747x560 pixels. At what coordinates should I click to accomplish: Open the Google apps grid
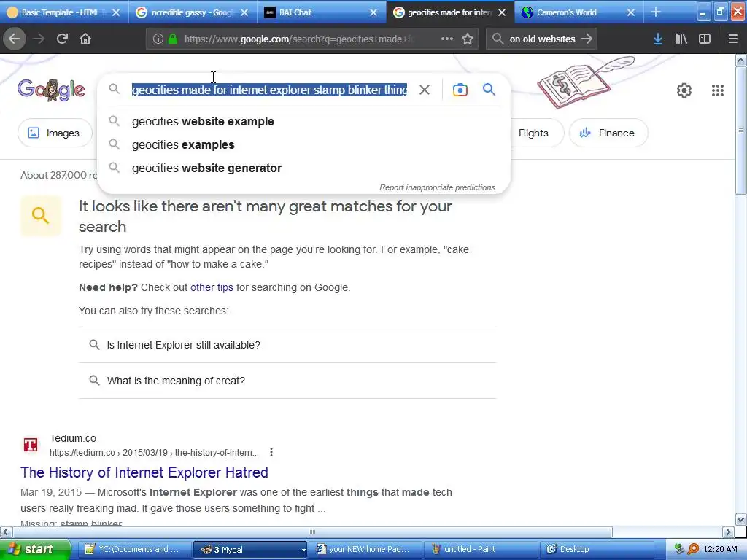718,90
